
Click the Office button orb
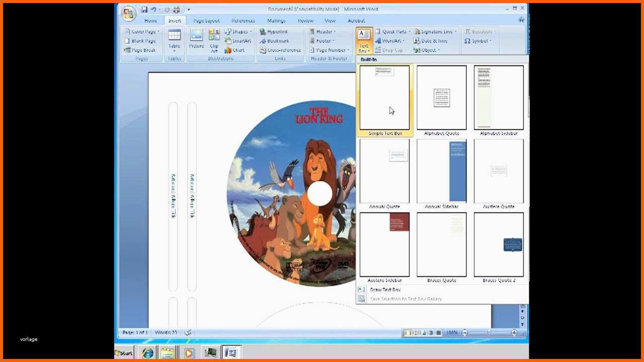(129, 13)
